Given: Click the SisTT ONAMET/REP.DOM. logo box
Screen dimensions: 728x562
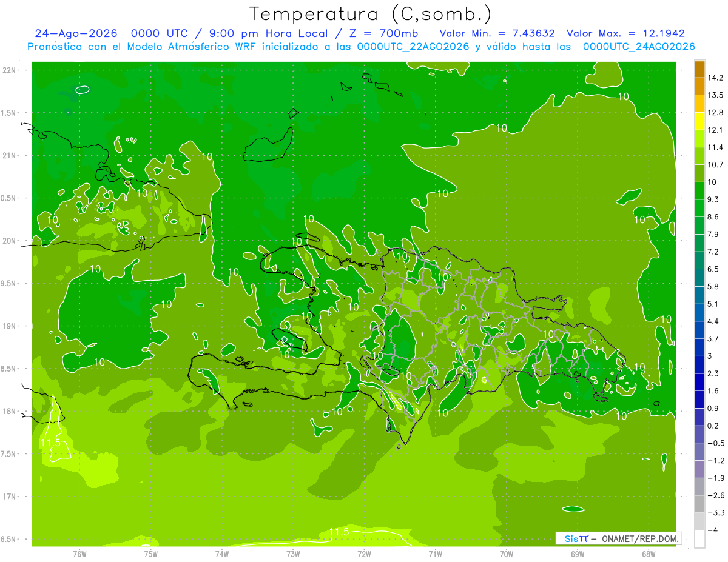Looking at the screenshot, I should click(618, 538).
